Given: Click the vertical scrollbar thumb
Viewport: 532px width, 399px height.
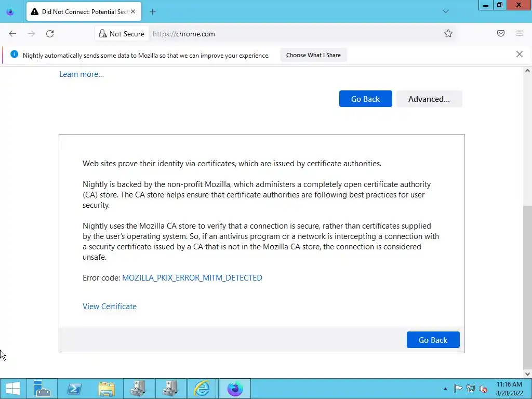Looking at the screenshot, I should click(x=527, y=288).
